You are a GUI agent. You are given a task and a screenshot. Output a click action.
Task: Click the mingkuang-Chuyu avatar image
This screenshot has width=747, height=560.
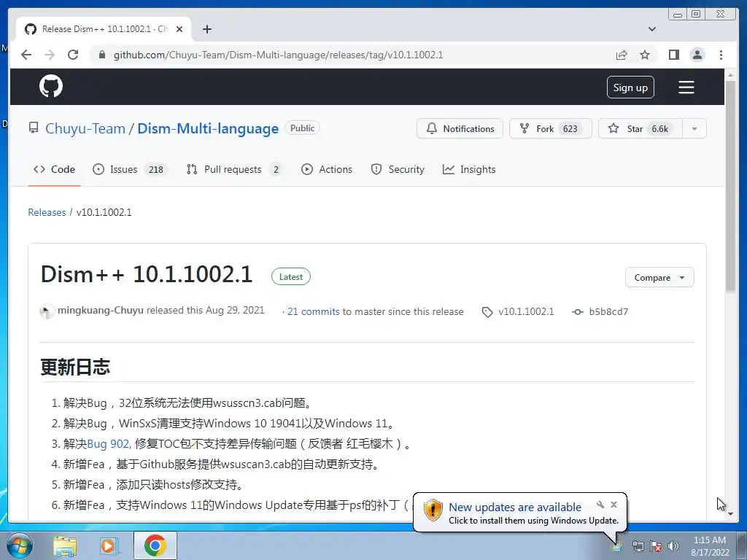point(47,311)
